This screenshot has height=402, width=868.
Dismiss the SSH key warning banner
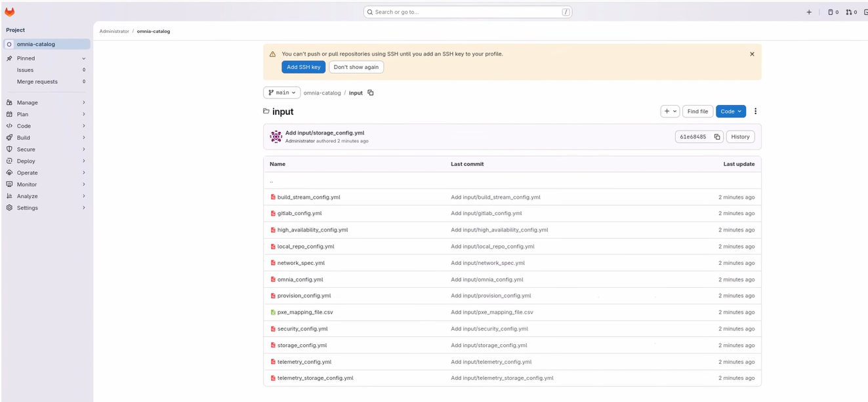tap(752, 54)
